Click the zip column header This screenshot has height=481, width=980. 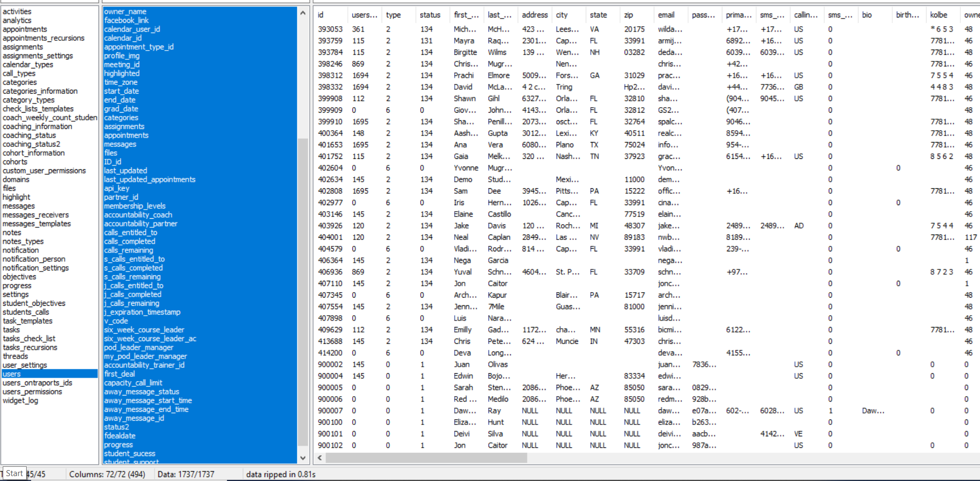[x=629, y=15]
